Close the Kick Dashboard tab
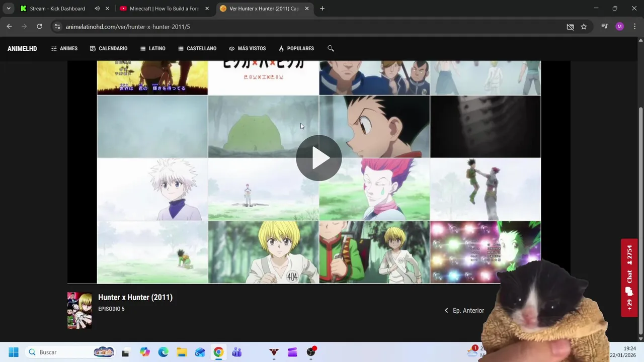The image size is (644, 362). [107, 9]
